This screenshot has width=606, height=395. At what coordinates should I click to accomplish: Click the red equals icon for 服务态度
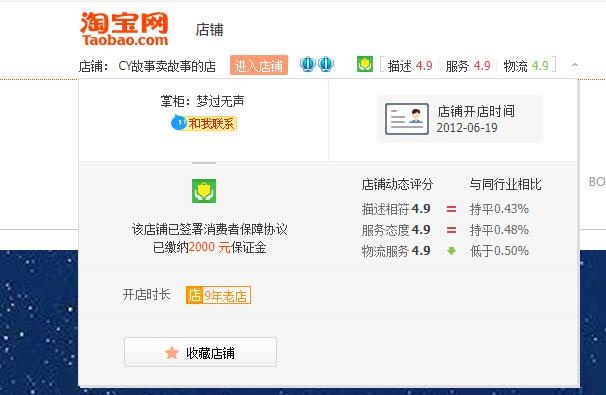click(451, 230)
